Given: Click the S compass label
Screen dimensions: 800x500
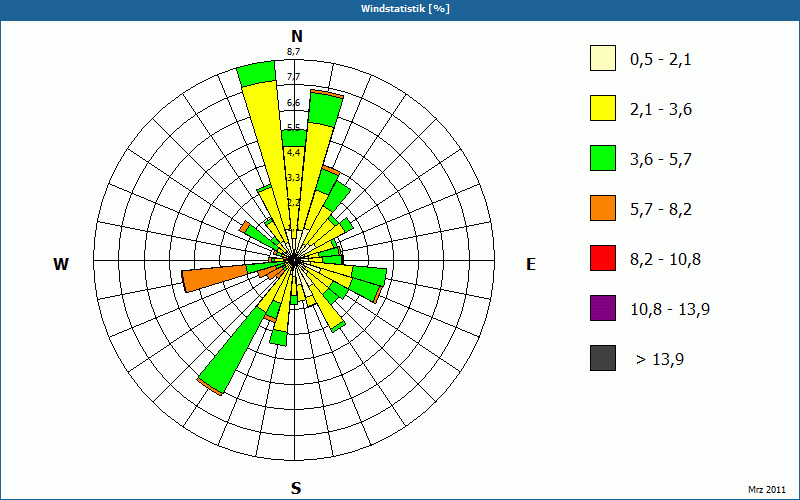Looking at the screenshot, I should pos(296,488).
